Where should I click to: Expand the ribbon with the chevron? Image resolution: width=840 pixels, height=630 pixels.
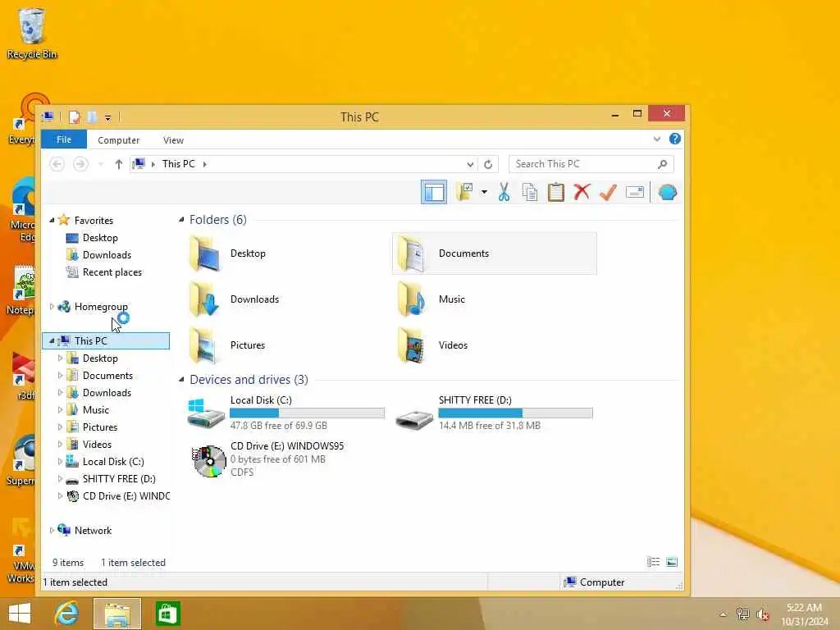(657, 139)
